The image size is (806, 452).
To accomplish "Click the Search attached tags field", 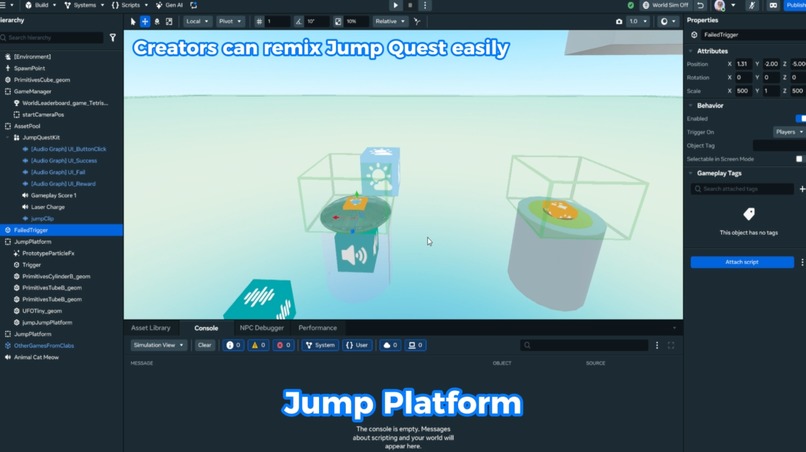I will coord(742,189).
